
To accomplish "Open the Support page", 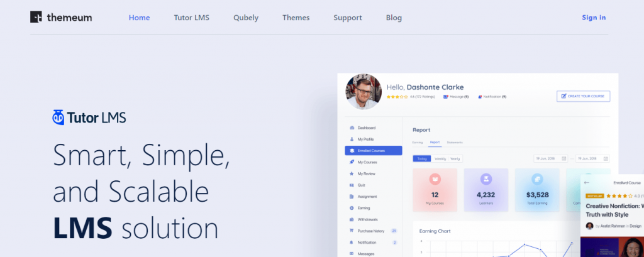I will 347,18.
